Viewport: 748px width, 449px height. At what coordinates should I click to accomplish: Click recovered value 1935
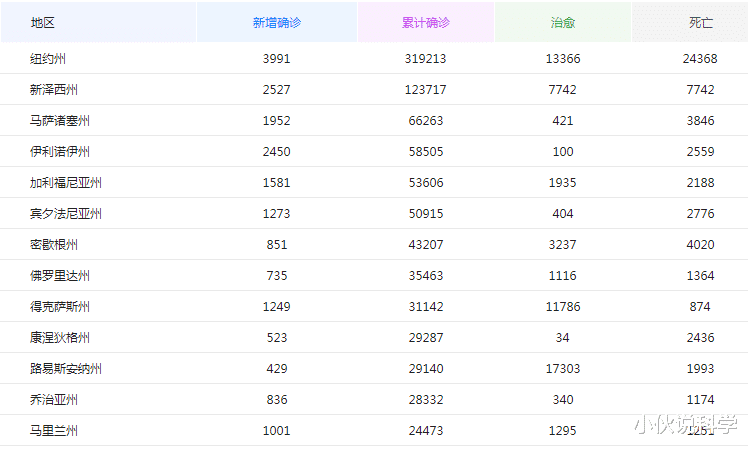[x=563, y=183]
